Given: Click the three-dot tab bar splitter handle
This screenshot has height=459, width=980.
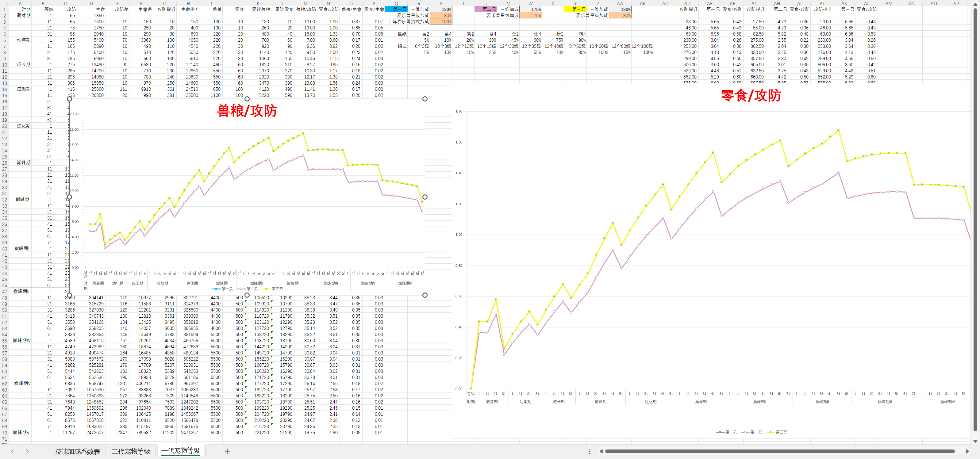Looking at the screenshot, I should pos(590,451).
